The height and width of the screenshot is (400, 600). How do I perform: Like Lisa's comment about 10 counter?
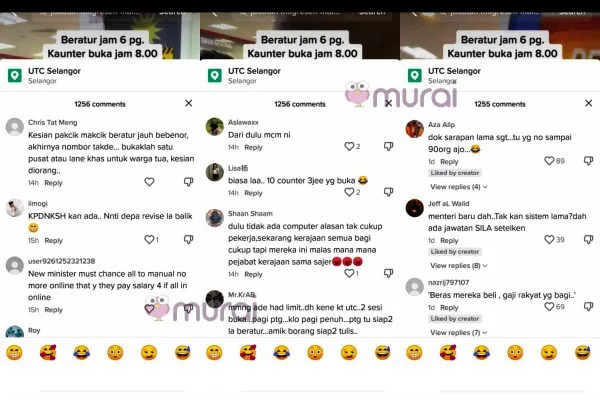tap(349, 192)
